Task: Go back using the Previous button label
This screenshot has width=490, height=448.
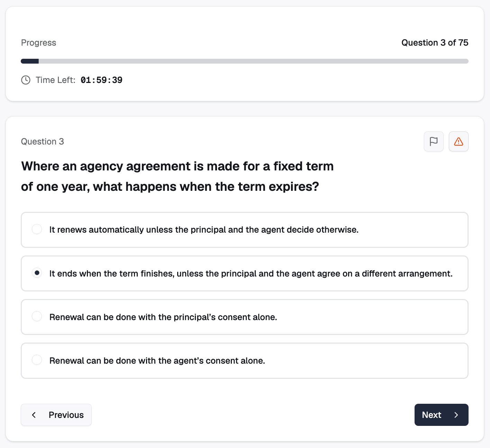Action: click(x=66, y=415)
